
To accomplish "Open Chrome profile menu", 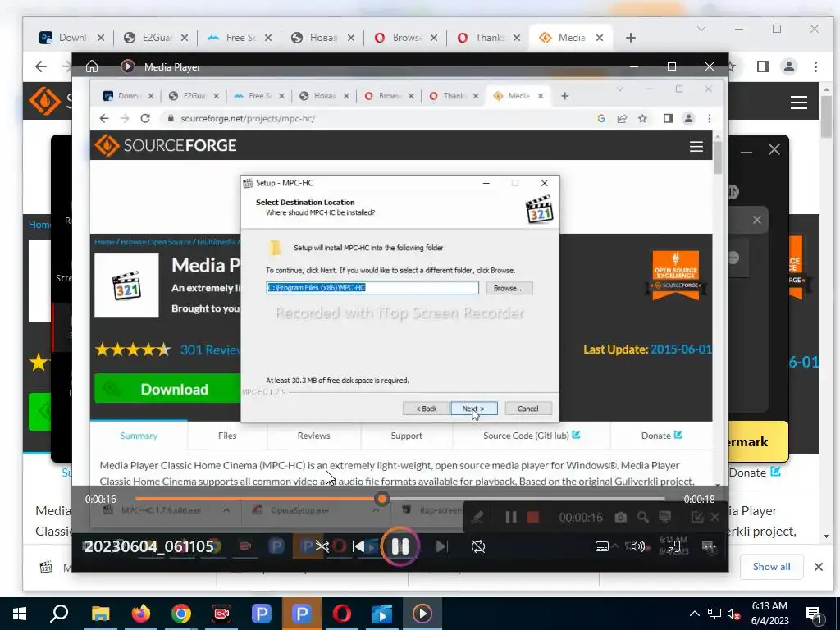I will (x=788, y=66).
